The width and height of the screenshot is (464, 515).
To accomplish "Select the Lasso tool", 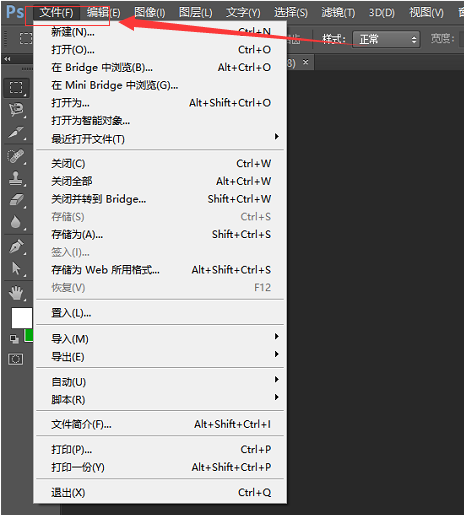I will pyautogui.click(x=16, y=109).
